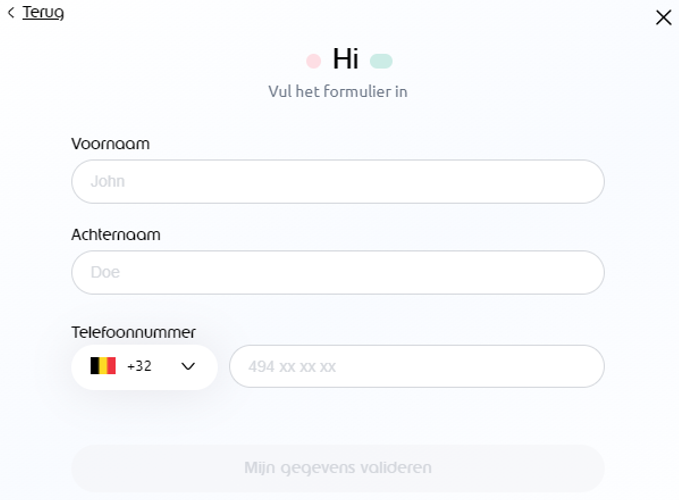Close the form with the X icon
Viewport: 679px width, 500px height.
pos(663,17)
